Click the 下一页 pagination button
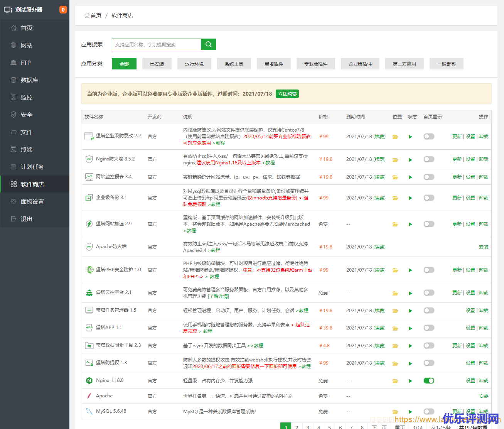Image resolution: width=504 pixels, height=429 pixels. click(x=379, y=427)
